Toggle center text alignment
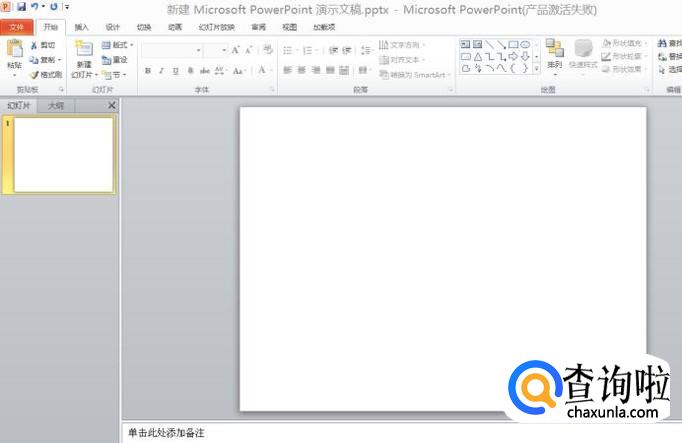Viewport: 682px width, 443px height. coord(302,70)
